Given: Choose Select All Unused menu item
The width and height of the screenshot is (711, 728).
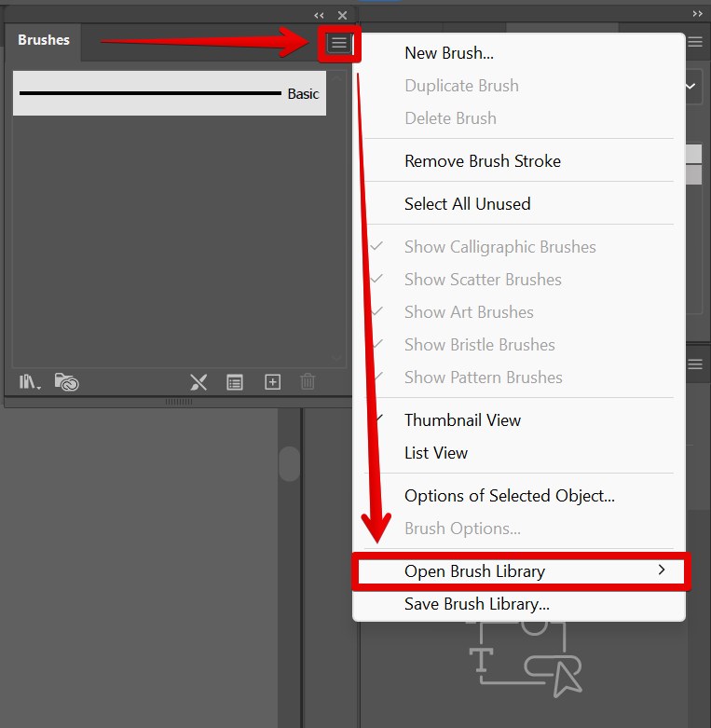Looking at the screenshot, I should [x=518, y=204].
